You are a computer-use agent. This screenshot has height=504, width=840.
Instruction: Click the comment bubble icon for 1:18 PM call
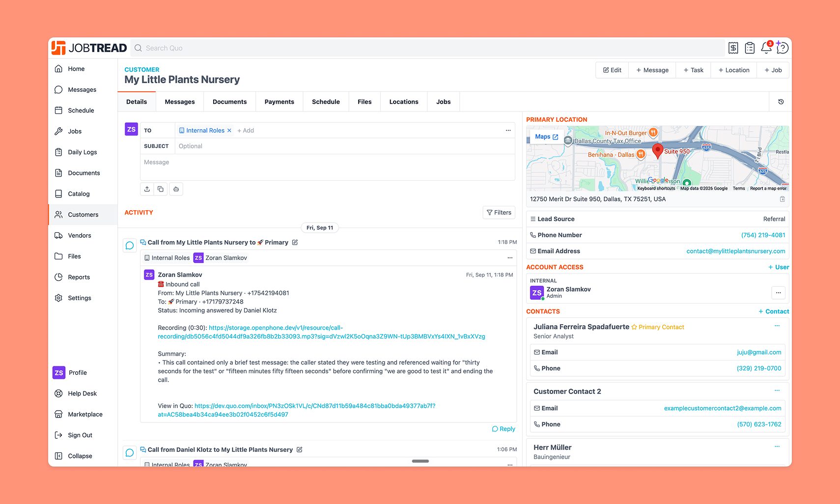click(x=130, y=245)
